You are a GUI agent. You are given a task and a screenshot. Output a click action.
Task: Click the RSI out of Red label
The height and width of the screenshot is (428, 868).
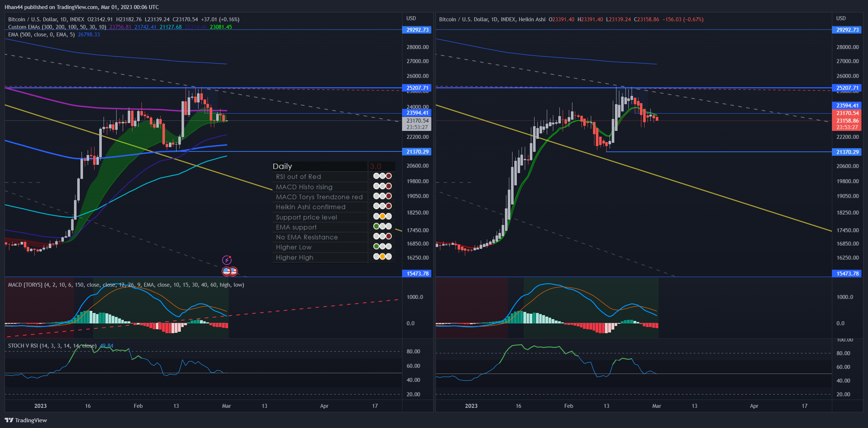(298, 177)
